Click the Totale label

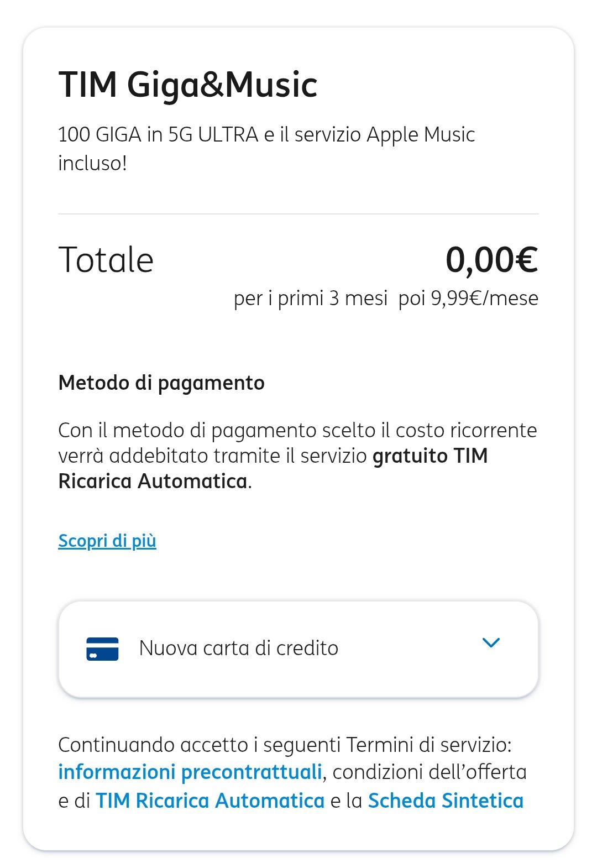(106, 260)
